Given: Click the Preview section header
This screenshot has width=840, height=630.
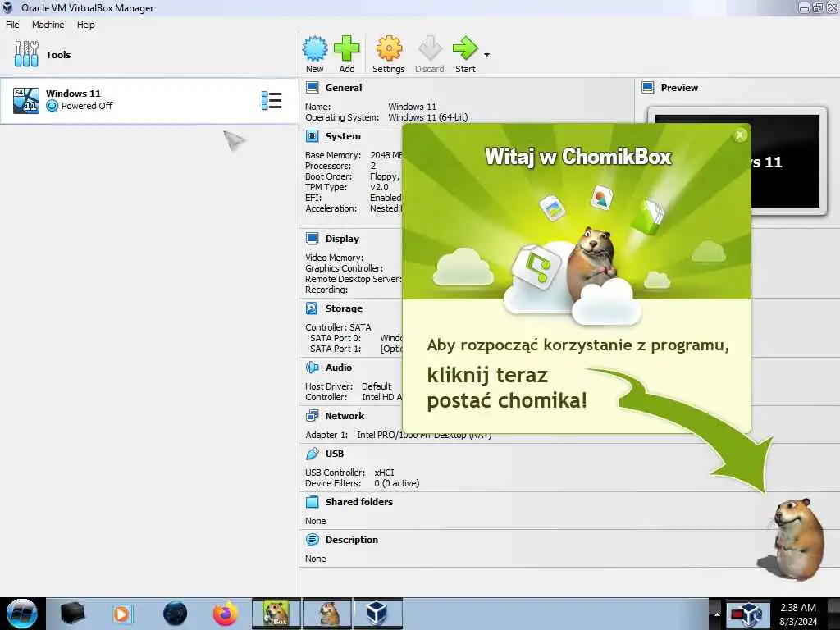Looking at the screenshot, I should click(x=679, y=88).
